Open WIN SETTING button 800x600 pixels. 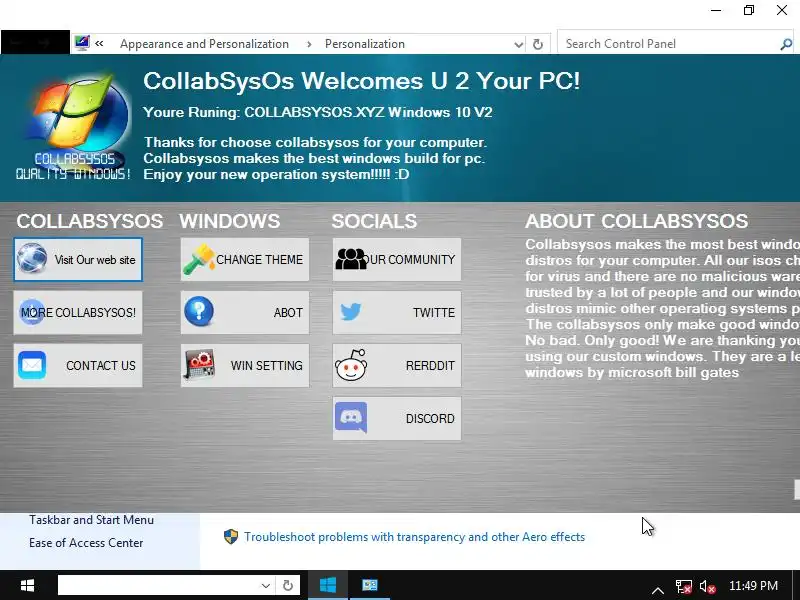245,365
